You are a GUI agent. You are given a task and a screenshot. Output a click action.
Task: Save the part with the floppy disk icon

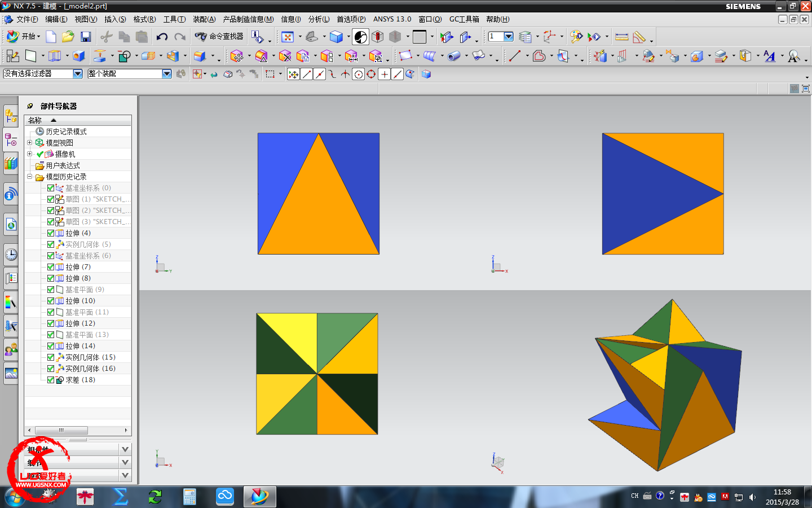pos(86,37)
